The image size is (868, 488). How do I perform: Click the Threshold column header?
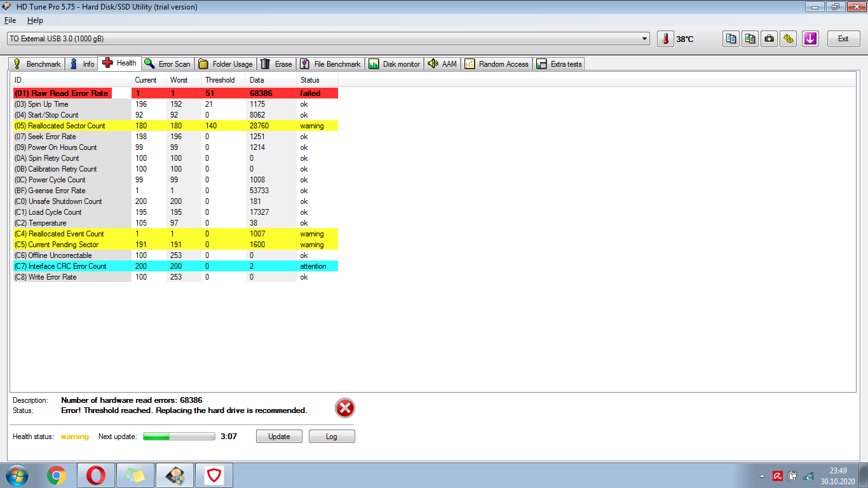[224, 80]
